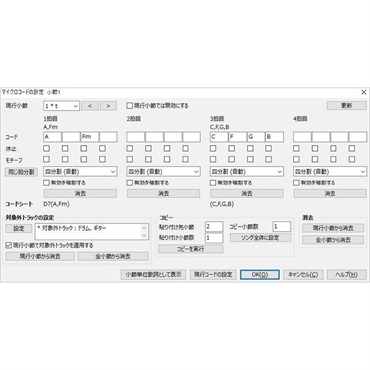Open help with the ヘルプ(H) button
This screenshot has height=370, width=370.
tap(347, 274)
